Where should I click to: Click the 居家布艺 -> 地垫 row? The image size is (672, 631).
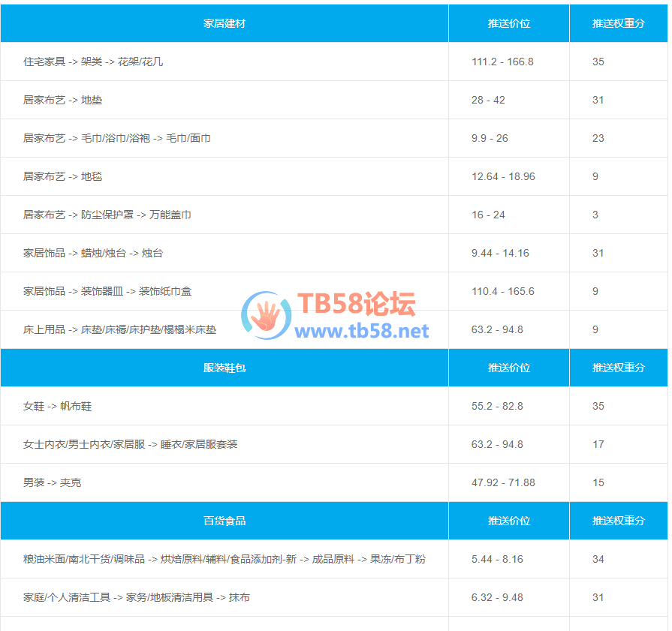[x=62, y=100]
